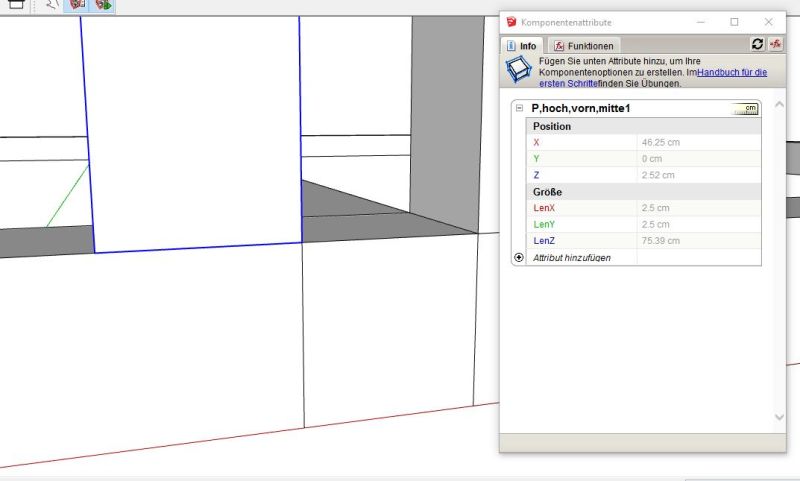Click the Z position value 2.52 cm
Image resolution: width=800 pixels, height=481 pixels.
pyautogui.click(x=698, y=175)
